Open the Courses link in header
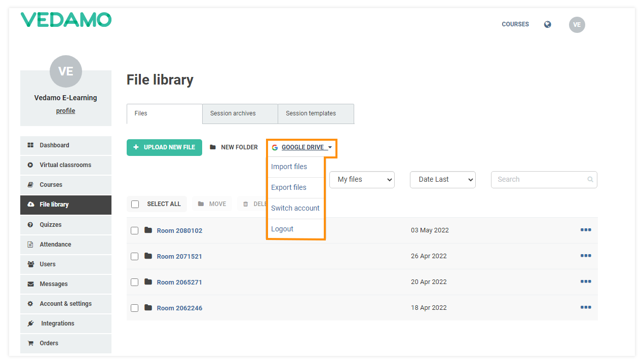Image resolution: width=644 pixels, height=364 pixels. point(515,24)
